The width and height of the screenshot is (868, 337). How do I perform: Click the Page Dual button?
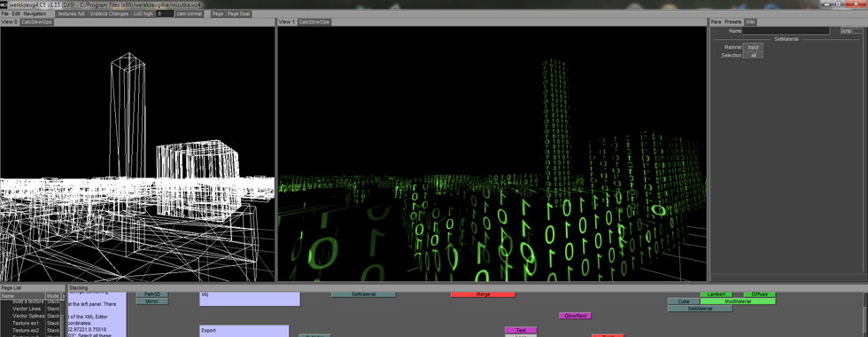pyautogui.click(x=238, y=13)
